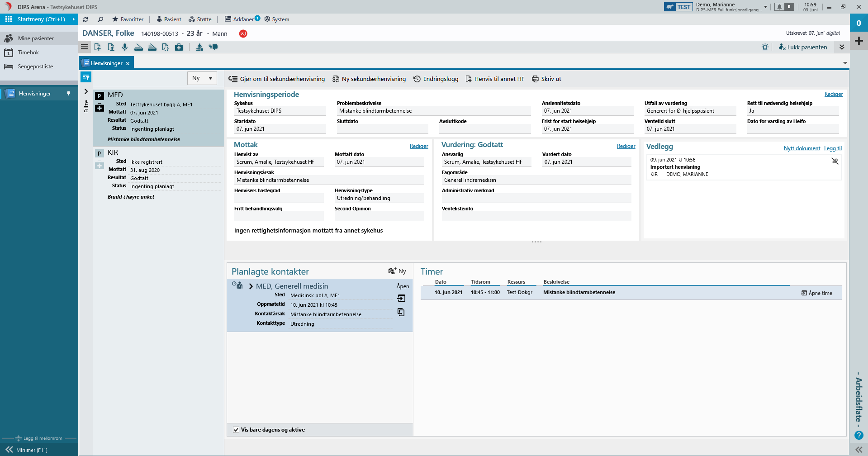Click the new document icon in patient toolbar
Image resolution: width=868 pixels, height=456 pixels.
[98, 47]
